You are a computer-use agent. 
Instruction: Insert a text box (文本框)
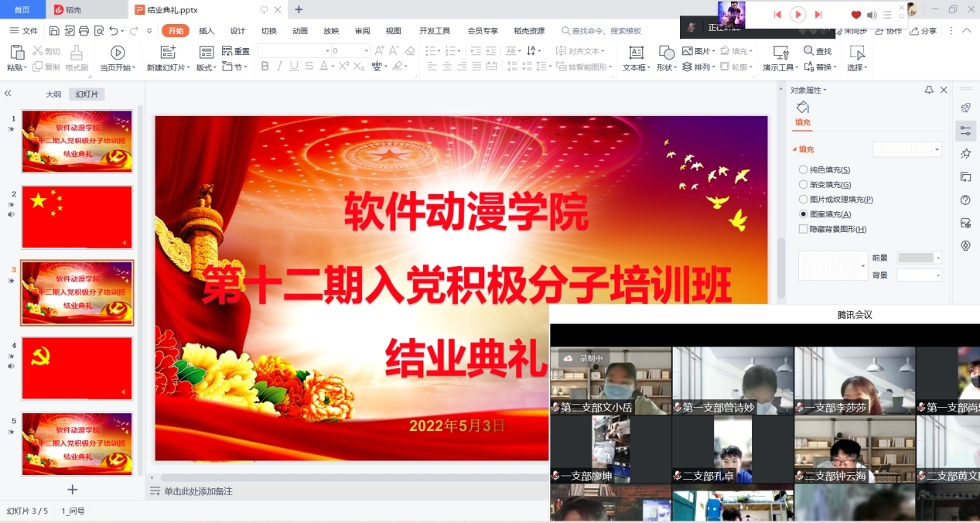(x=636, y=58)
